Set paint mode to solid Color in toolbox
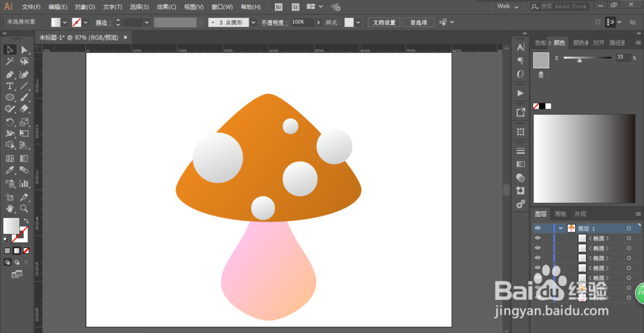Image resolution: width=644 pixels, height=333 pixels. click(x=7, y=251)
